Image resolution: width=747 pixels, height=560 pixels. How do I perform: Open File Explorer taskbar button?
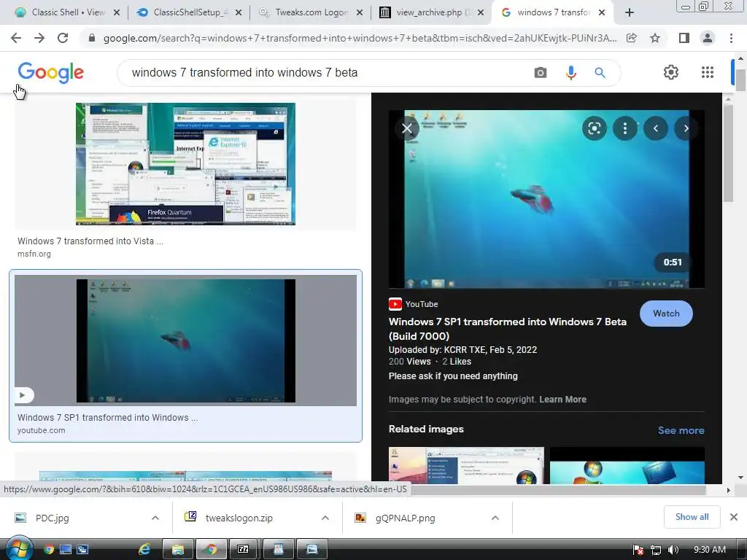pyautogui.click(x=178, y=550)
